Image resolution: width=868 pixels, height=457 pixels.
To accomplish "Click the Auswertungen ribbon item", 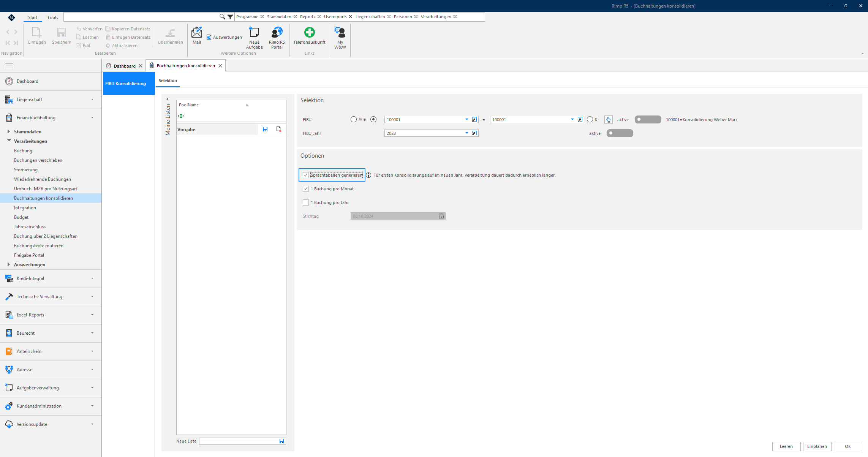I will [224, 37].
